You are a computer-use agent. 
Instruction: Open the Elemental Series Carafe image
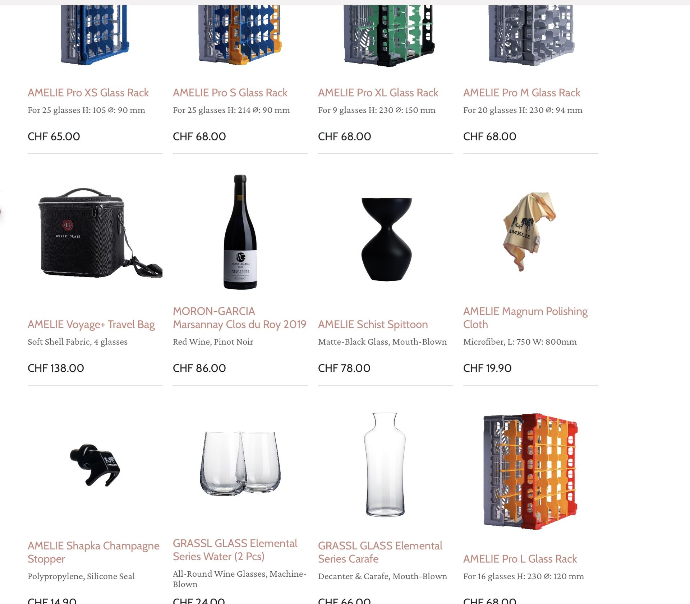point(385,464)
